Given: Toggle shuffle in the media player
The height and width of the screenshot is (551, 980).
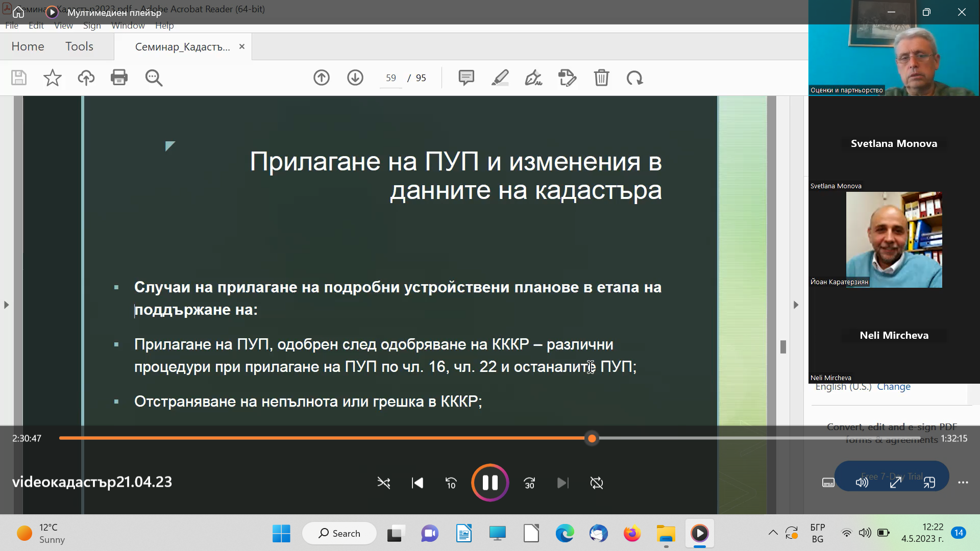Looking at the screenshot, I should click(x=383, y=483).
